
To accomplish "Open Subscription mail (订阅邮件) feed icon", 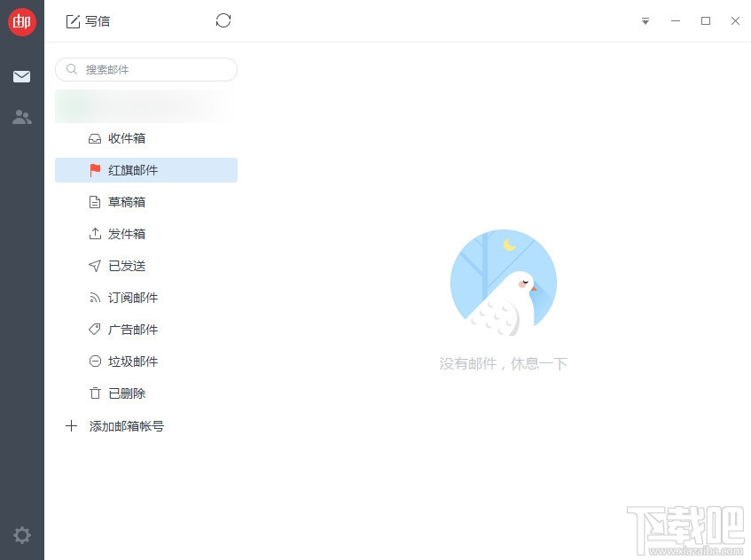I will tap(95, 298).
